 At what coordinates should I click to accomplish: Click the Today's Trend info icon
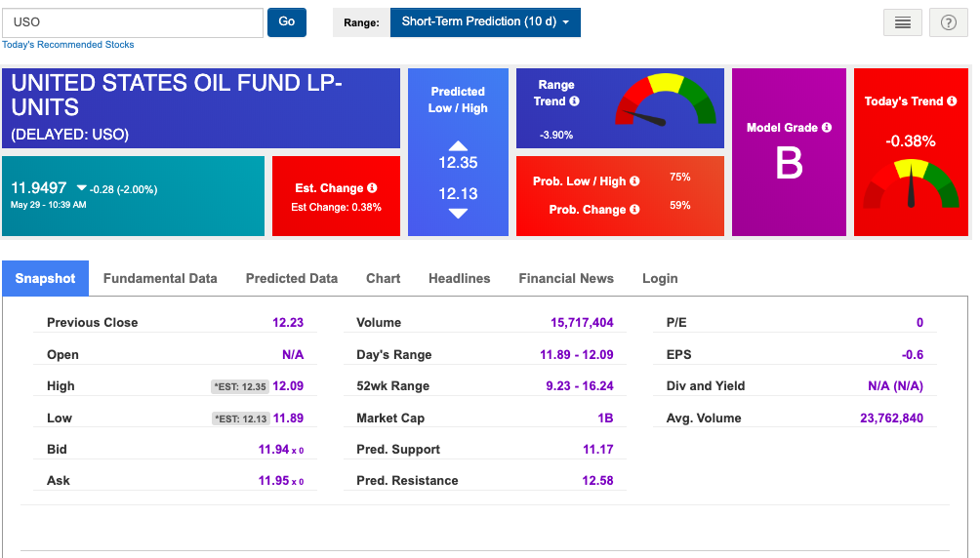tap(952, 100)
